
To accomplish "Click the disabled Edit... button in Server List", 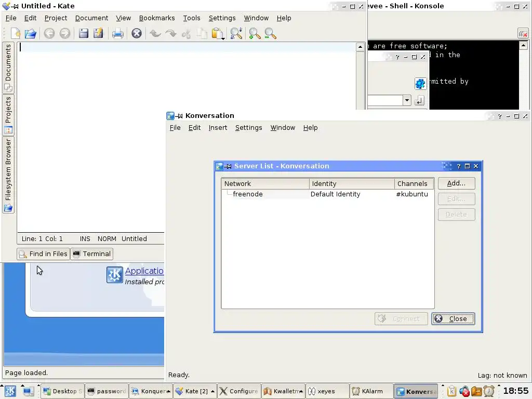I will click(456, 199).
